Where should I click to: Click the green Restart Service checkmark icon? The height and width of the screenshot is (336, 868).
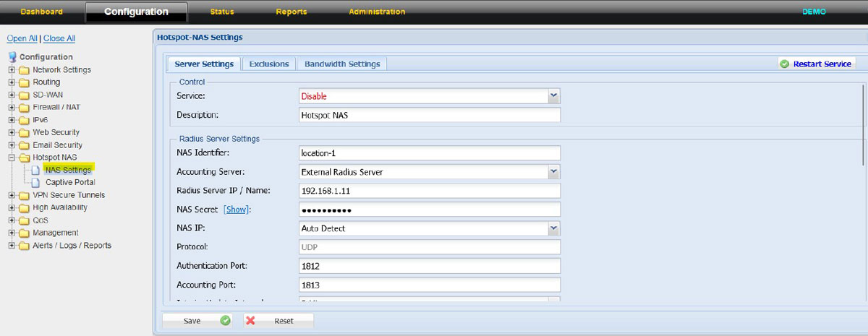tap(784, 64)
